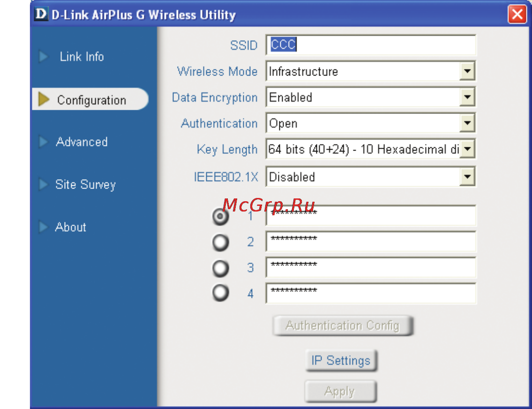Click the Wireless Mode label
532x409 pixels.
coord(217,72)
